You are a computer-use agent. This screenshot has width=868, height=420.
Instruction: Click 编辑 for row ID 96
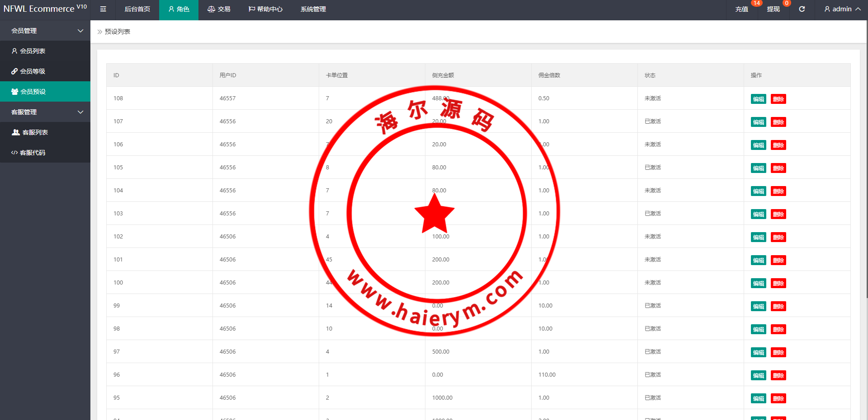pyautogui.click(x=758, y=376)
